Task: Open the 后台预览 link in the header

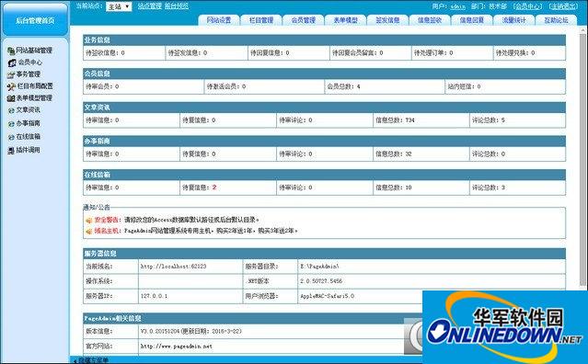Action: point(177,6)
